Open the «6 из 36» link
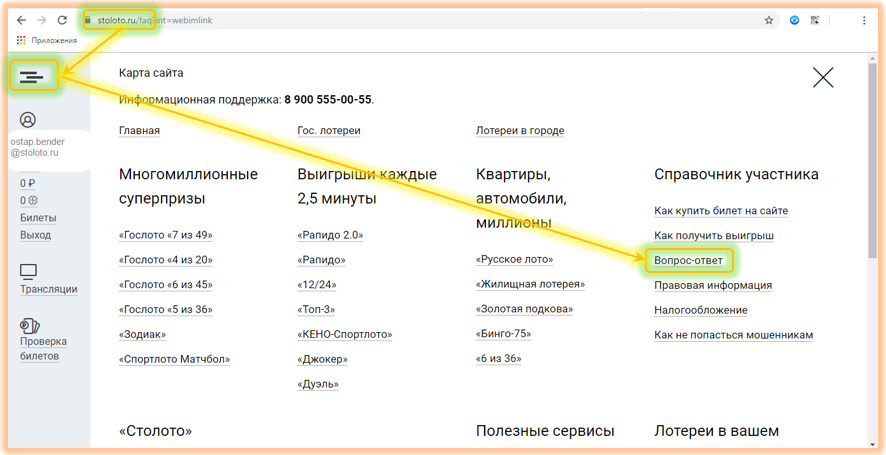This screenshot has width=886, height=455. click(x=499, y=359)
